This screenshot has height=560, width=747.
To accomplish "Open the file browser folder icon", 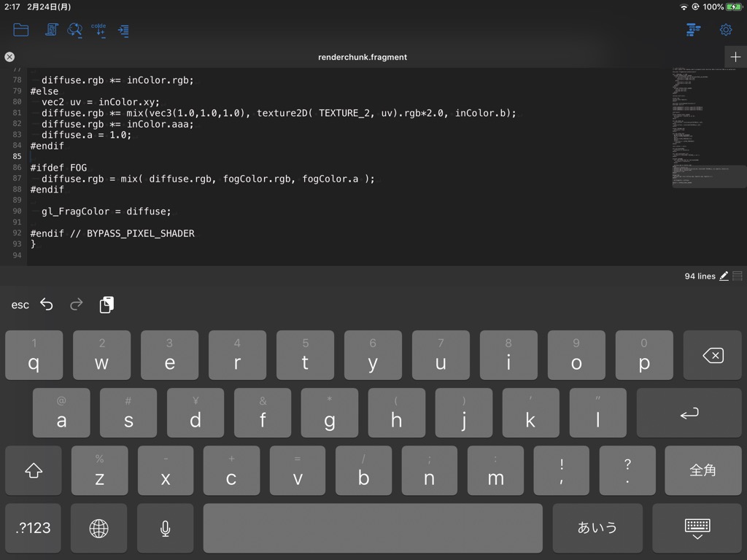I will coord(21,30).
